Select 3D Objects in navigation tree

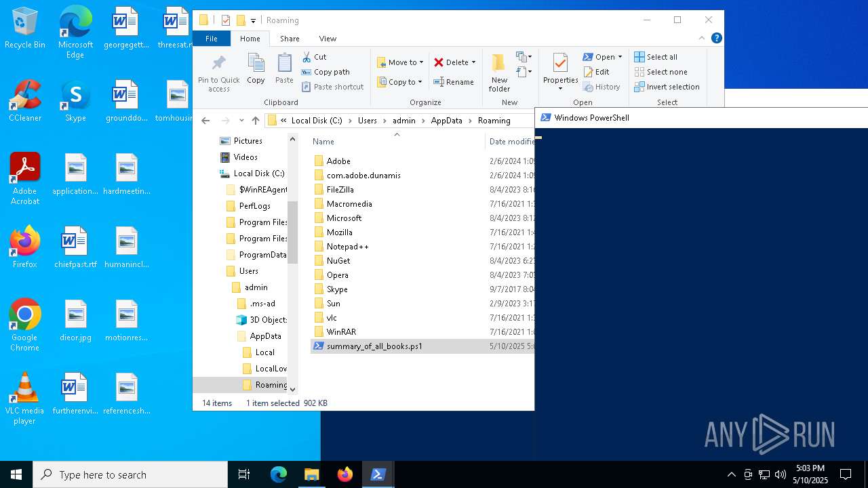click(x=268, y=320)
